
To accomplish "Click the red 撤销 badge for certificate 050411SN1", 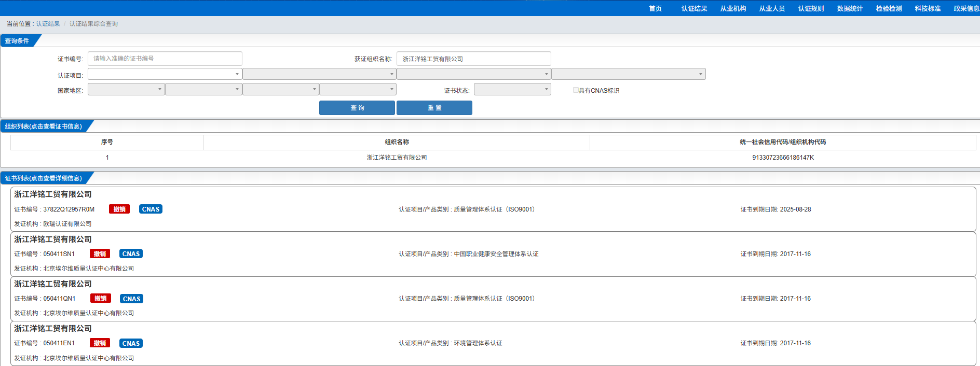I will [100, 254].
